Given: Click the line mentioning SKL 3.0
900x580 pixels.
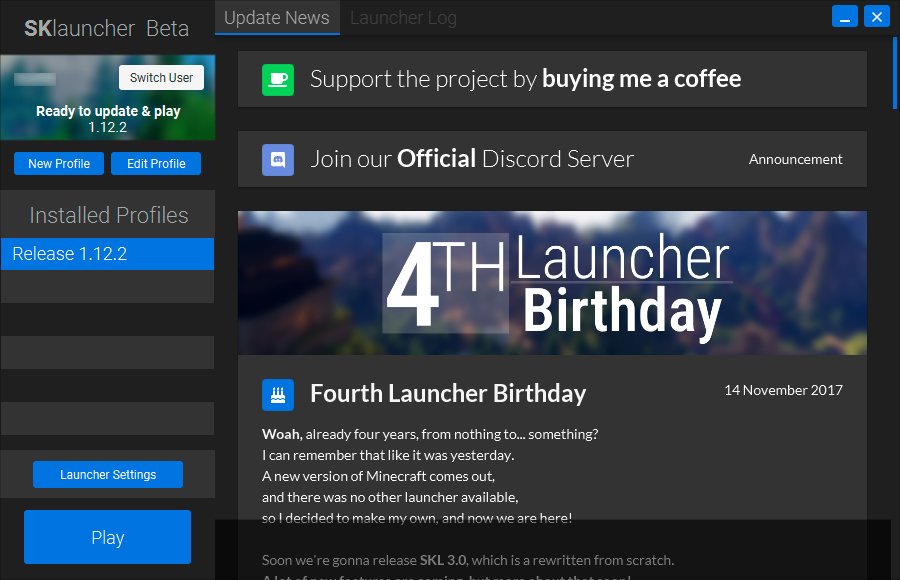Looking at the screenshot, I should [468, 560].
